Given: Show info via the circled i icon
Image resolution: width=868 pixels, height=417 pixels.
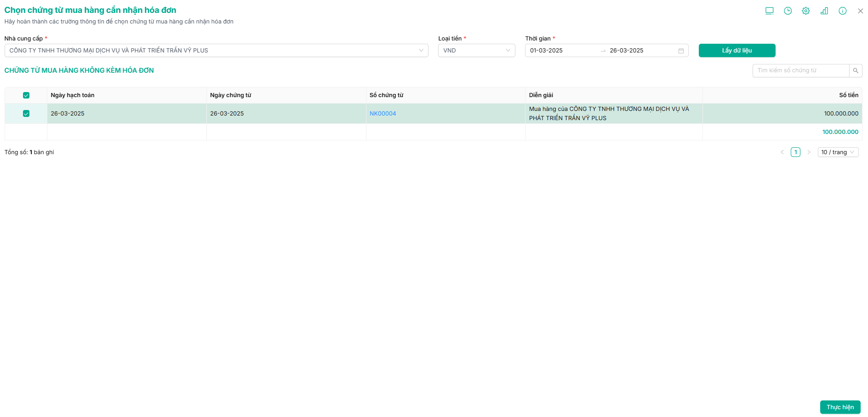Looking at the screenshot, I should tap(842, 11).
